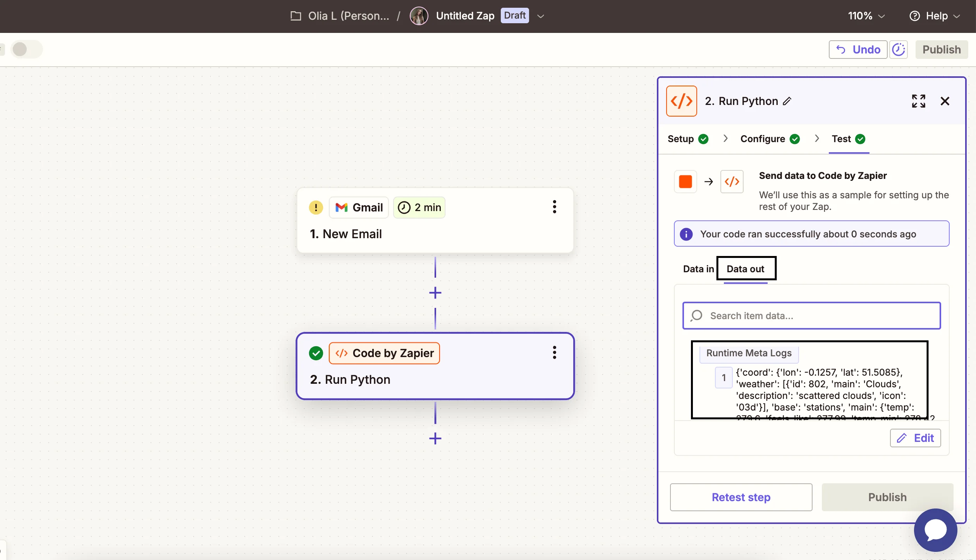Click the success message text

click(x=808, y=234)
